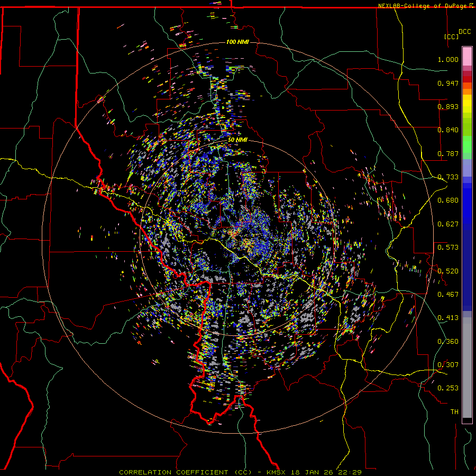Image resolution: width=476 pixels, height=476 pixels.
Task: Click the Correlation Coefficient KMSX caption
Action: [240, 472]
